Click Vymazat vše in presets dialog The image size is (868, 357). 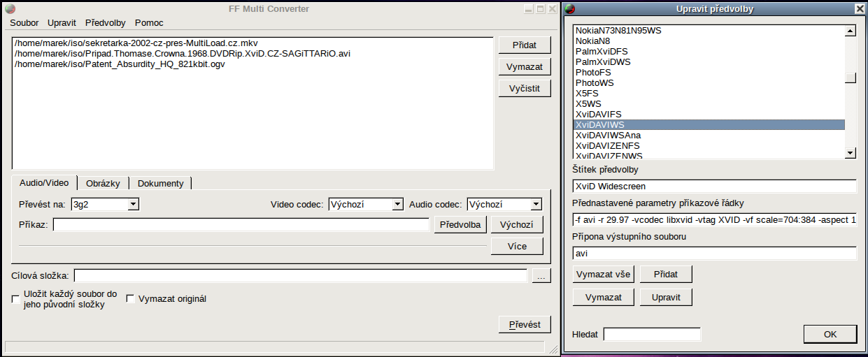point(603,275)
